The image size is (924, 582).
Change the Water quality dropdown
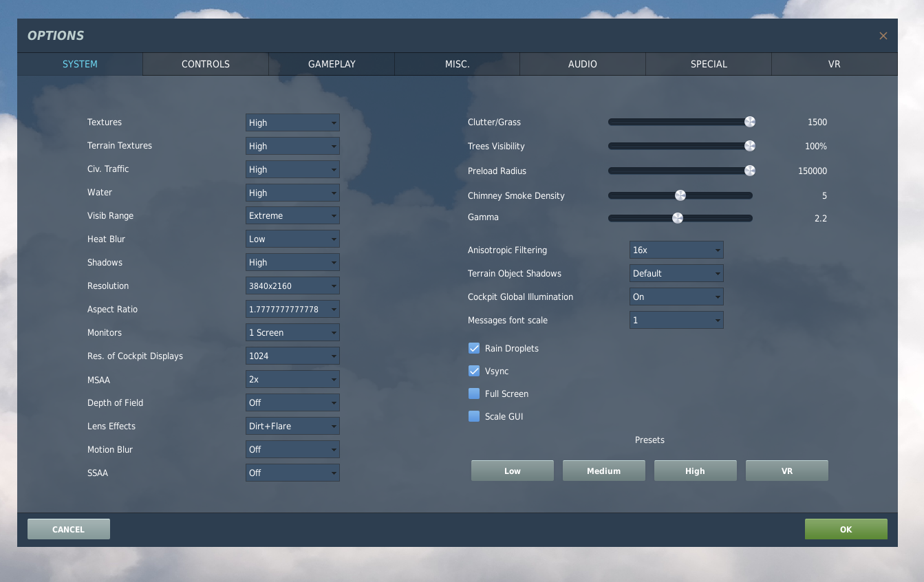click(292, 193)
